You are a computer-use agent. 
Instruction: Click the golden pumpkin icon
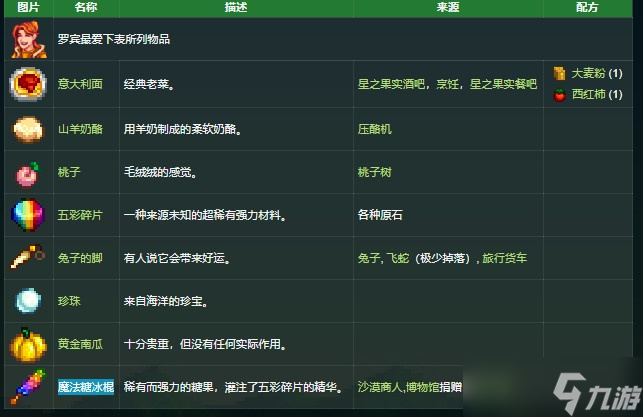point(28,345)
